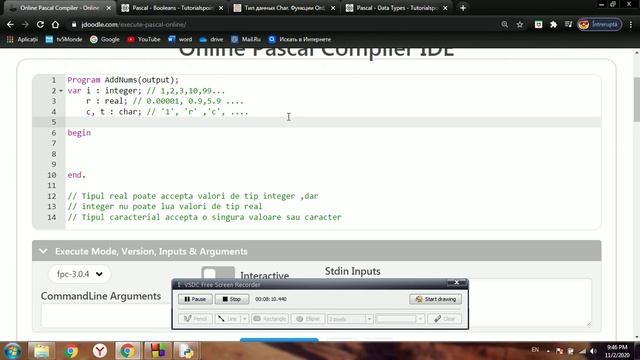The height and width of the screenshot is (360, 640).
Task: Open the browser home page
Action: pyautogui.click(x=55, y=24)
